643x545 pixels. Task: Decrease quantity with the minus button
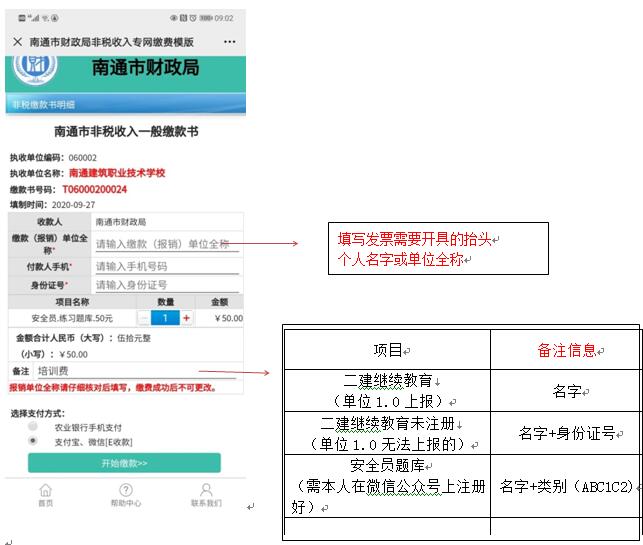pos(144,318)
